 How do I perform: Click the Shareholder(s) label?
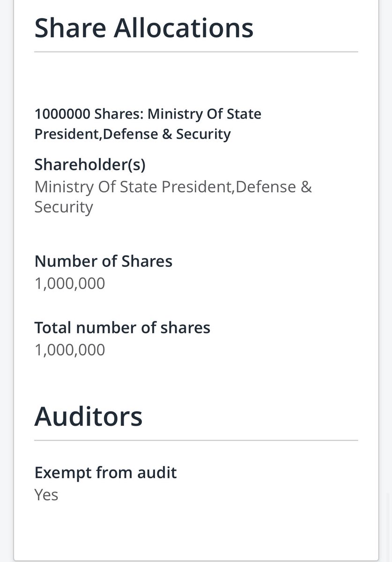(90, 164)
